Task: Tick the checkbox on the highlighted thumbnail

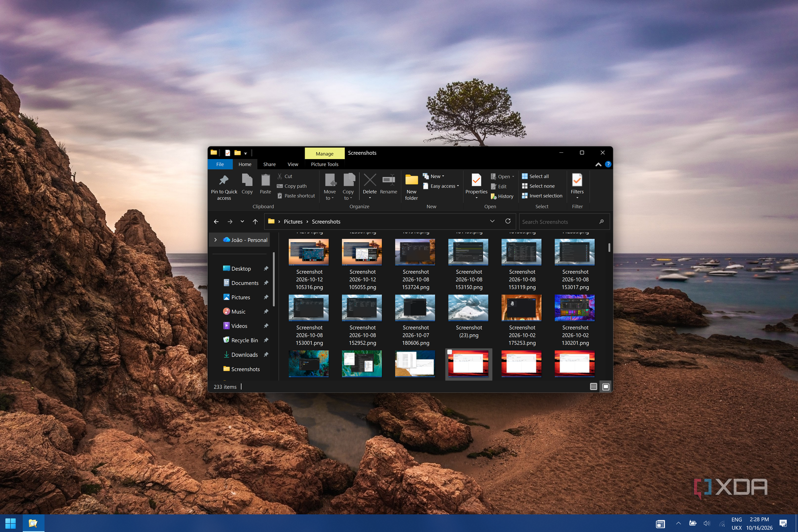Action: point(449,352)
